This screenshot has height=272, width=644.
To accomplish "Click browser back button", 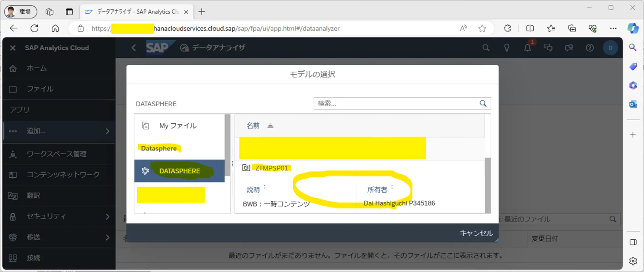I will 14,28.
